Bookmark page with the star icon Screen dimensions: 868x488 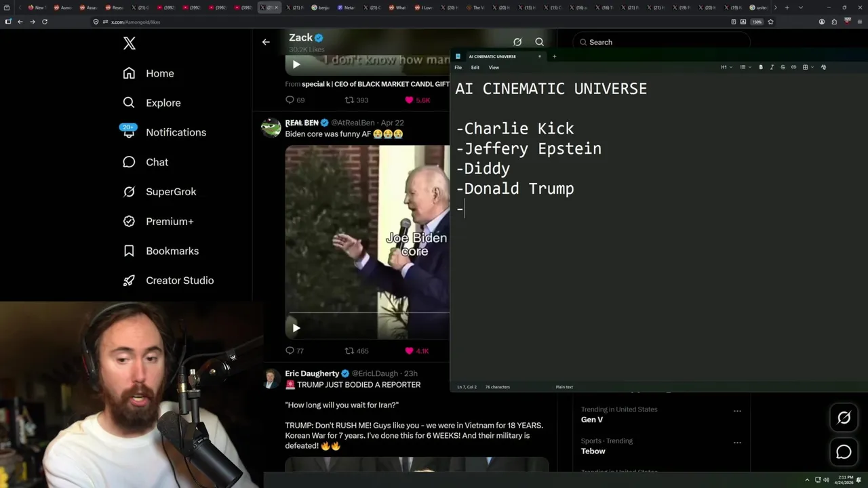[770, 22]
